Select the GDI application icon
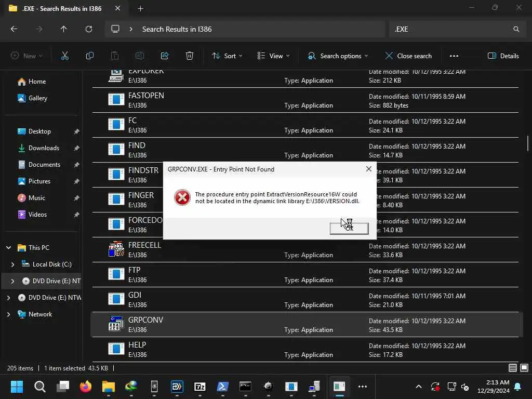The height and width of the screenshot is (399, 532). 116,299
